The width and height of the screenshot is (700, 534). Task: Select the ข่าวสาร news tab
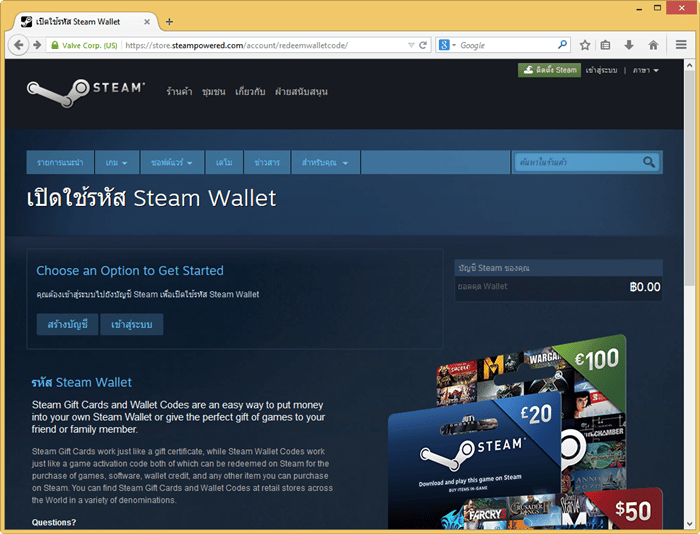pos(267,162)
